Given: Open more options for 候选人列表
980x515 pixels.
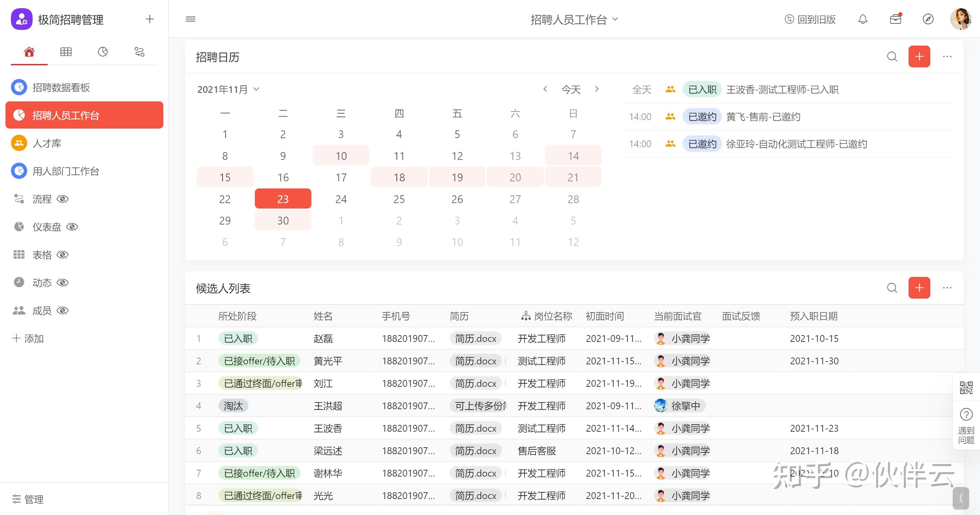Looking at the screenshot, I should (947, 288).
